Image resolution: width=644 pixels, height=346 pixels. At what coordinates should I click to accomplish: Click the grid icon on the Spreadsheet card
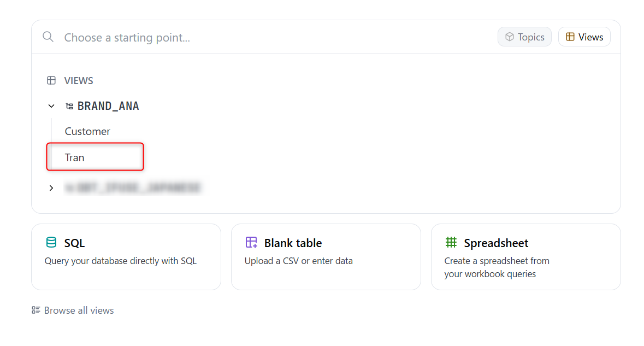pos(451,242)
